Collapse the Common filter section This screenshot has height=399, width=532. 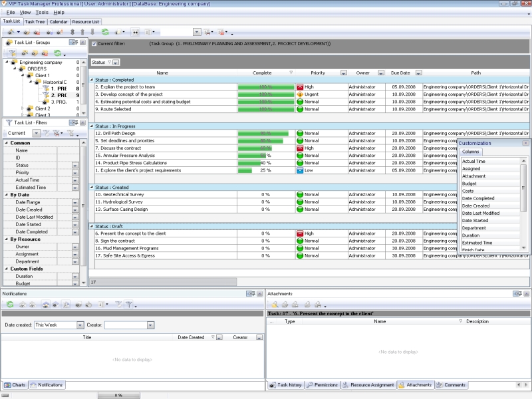[x=7, y=143]
